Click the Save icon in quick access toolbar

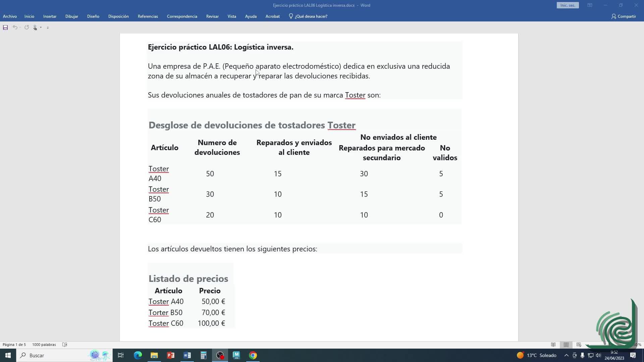tap(5, 27)
